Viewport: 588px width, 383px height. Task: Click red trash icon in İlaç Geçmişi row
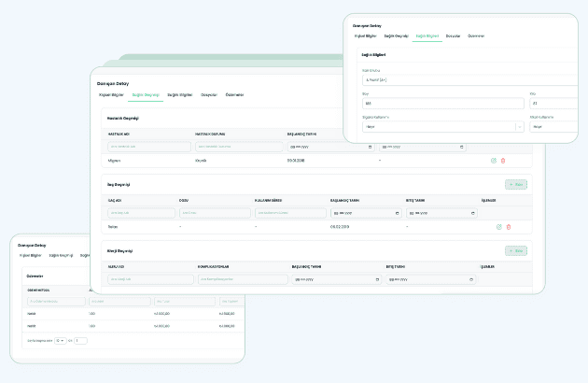(x=509, y=227)
